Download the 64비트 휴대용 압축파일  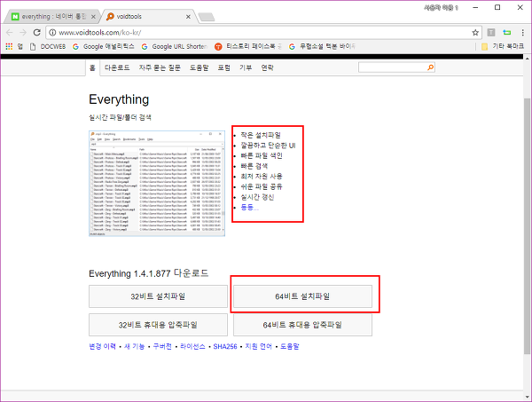302,325
